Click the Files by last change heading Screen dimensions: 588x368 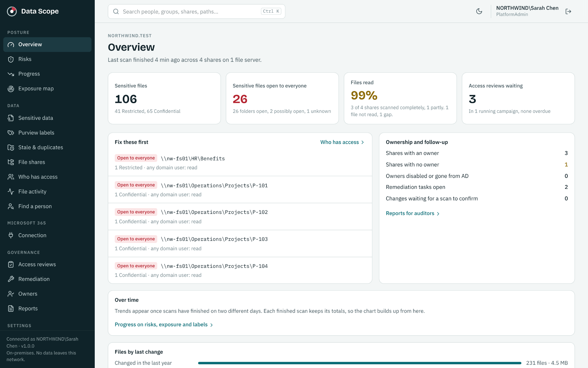[x=139, y=352]
